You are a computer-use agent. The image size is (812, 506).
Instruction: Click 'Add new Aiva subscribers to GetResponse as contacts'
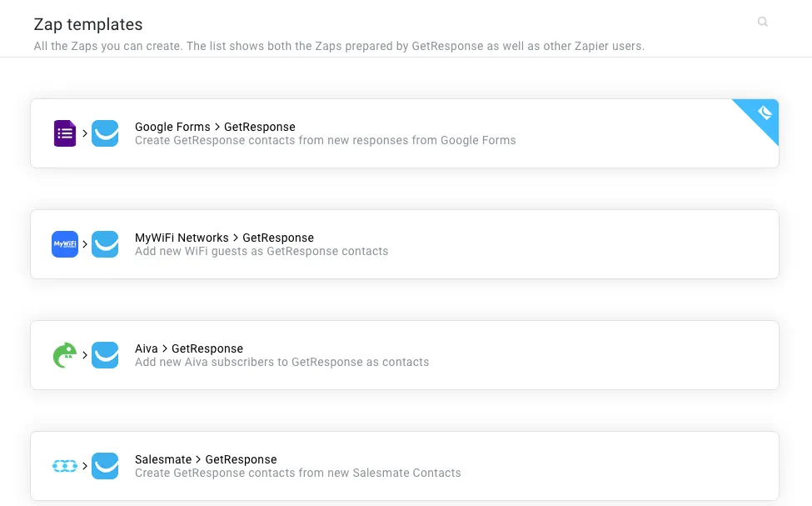(281, 363)
